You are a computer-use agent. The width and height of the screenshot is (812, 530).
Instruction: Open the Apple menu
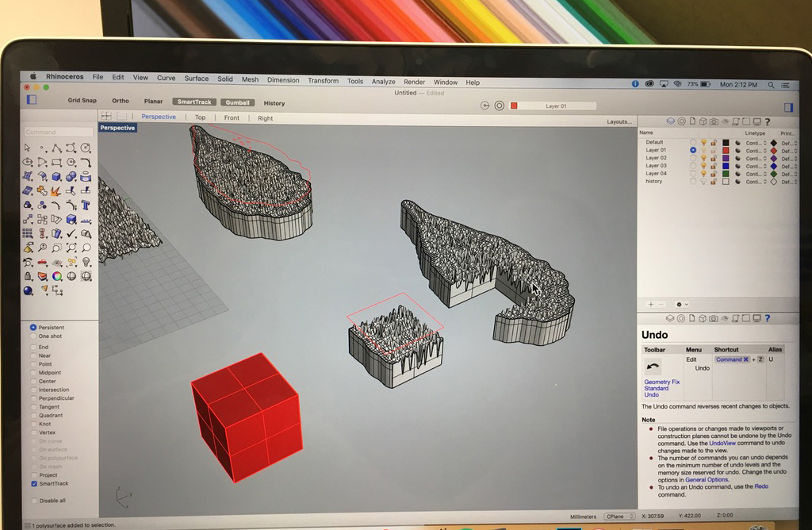pos(33,76)
